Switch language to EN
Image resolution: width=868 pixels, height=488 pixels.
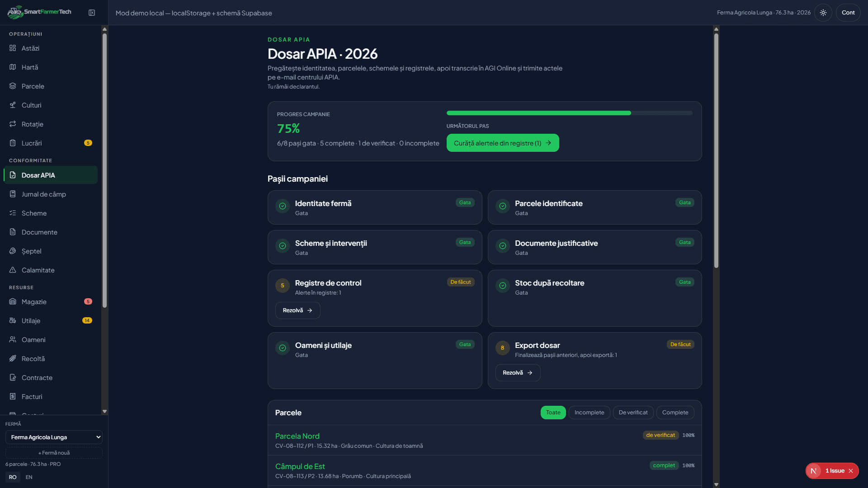coord(29,477)
